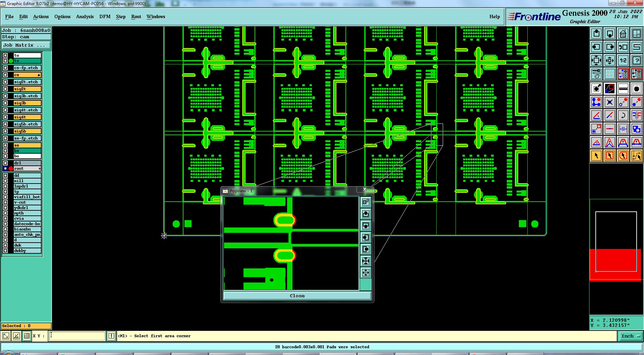Open the Actions menu
The height and width of the screenshot is (355, 644).
[x=41, y=16]
